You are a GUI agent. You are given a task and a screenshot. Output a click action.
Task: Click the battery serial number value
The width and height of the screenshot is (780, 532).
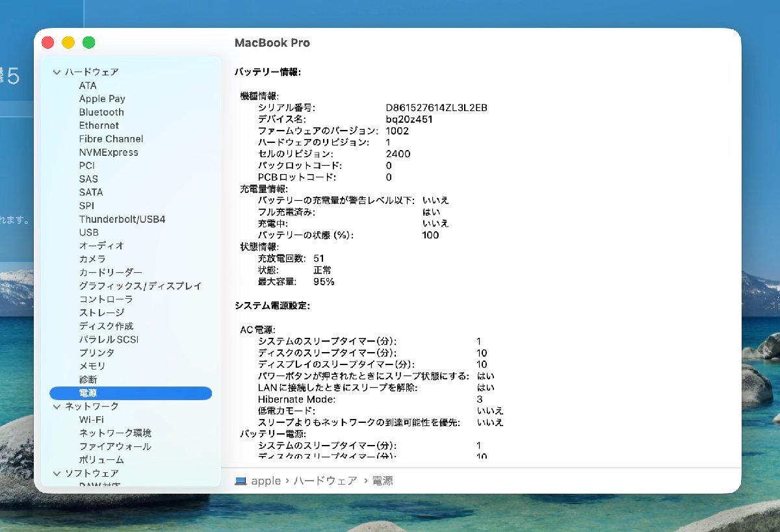[436, 108]
